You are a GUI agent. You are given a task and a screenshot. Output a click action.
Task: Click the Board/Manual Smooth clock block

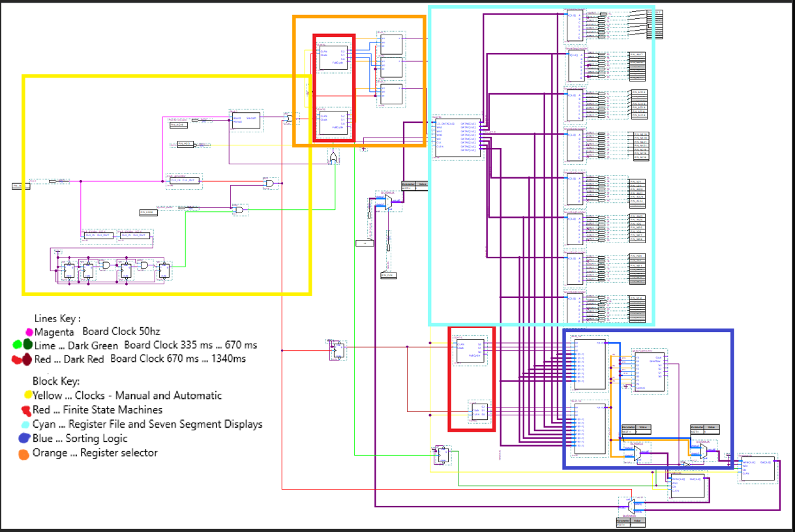pyautogui.click(x=245, y=121)
